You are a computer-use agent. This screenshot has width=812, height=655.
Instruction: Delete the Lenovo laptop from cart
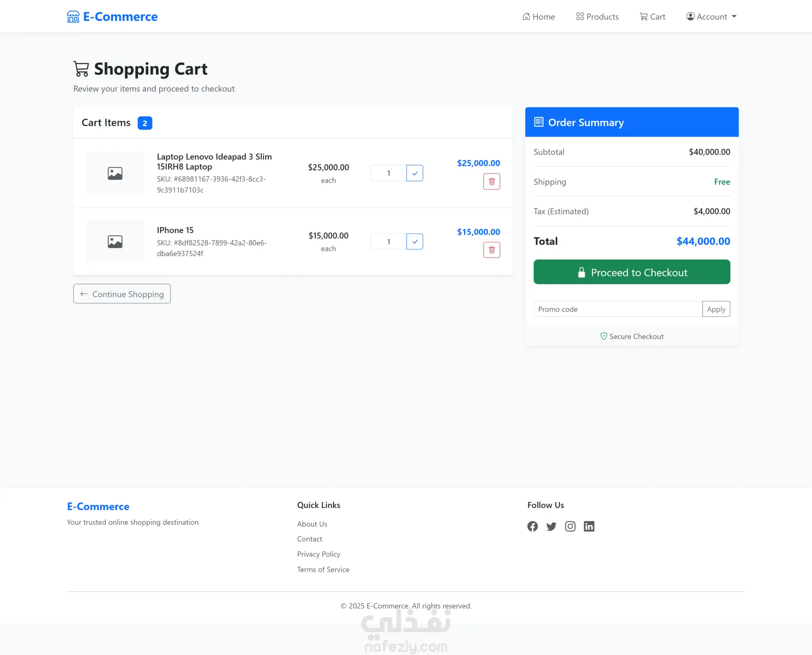[x=491, y=181]
